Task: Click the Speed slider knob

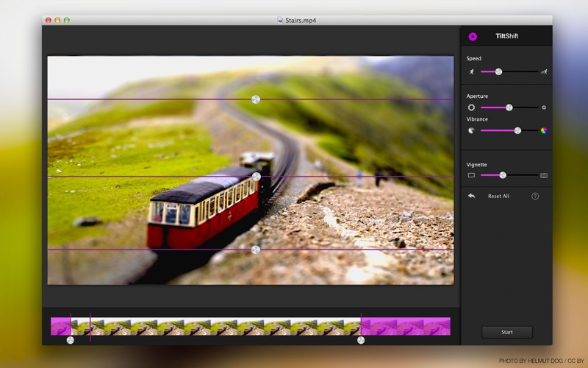Action: (x=498, y=71)
